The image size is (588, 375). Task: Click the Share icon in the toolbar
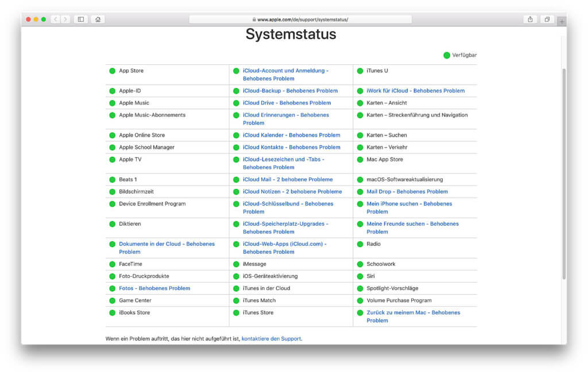coord(529,19)
